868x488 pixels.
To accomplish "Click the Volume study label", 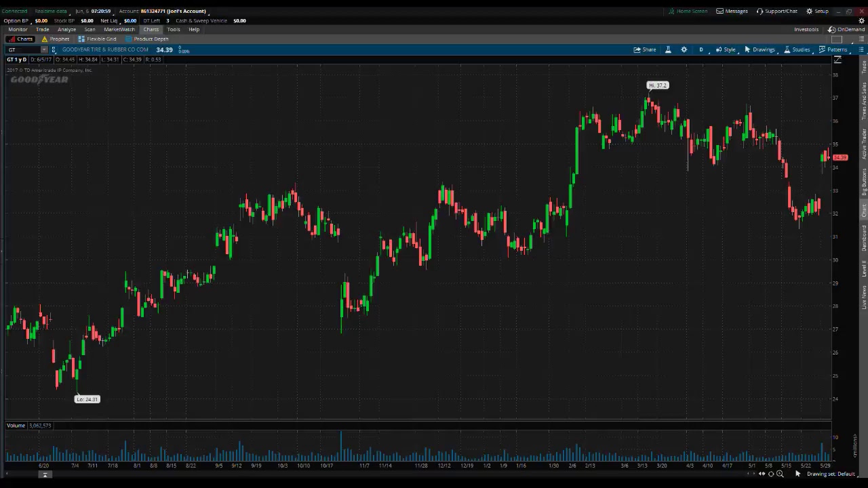I will pos(16,425).
